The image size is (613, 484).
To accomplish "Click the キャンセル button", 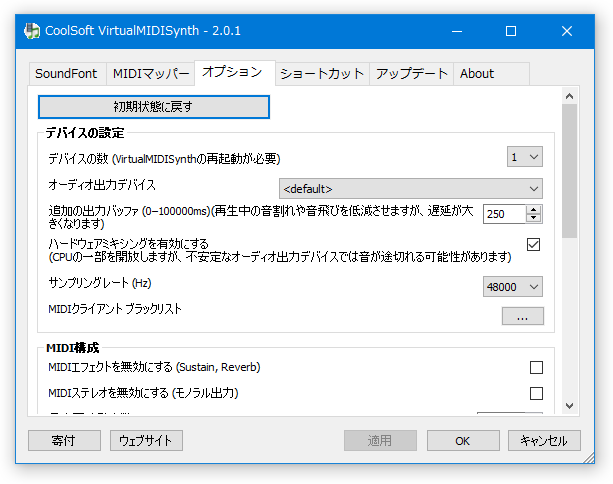I will click(x=544, y=441).
